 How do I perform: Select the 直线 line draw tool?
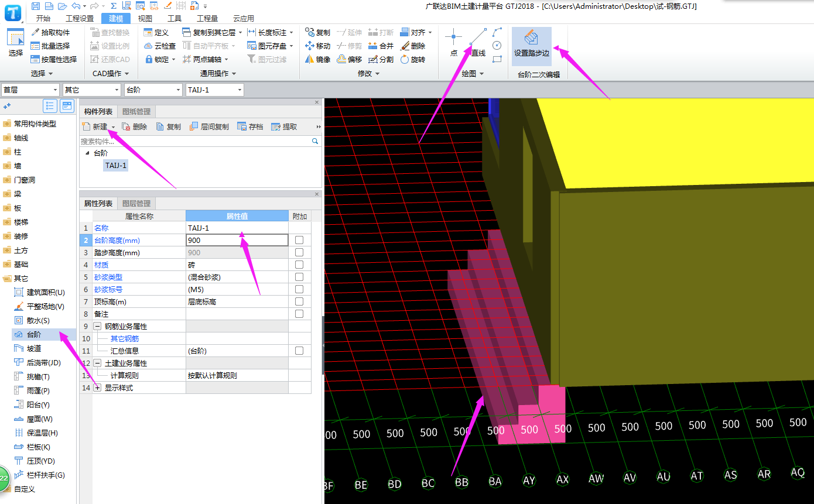click(478, 43)
